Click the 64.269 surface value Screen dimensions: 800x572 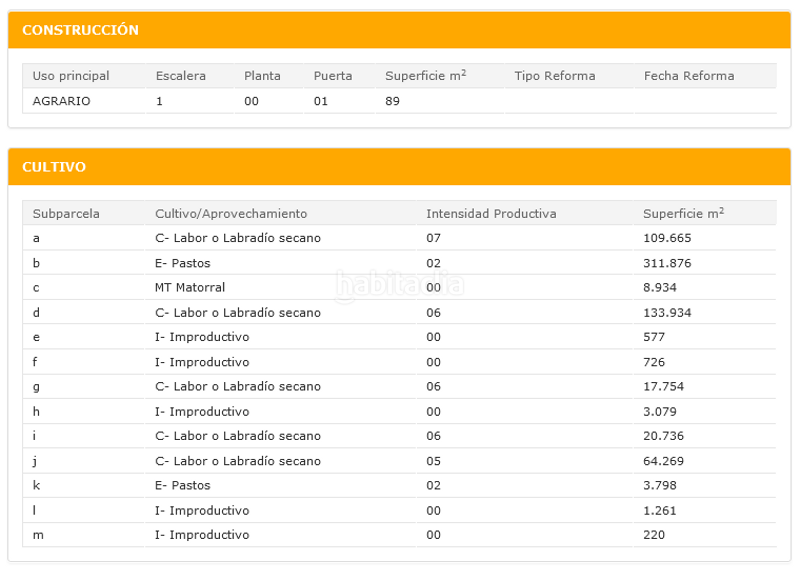tap(663, 461)
